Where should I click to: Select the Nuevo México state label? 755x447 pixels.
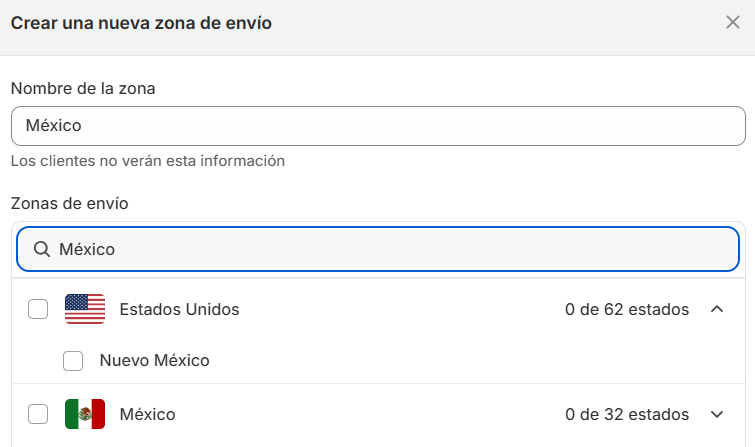(155, 360)
